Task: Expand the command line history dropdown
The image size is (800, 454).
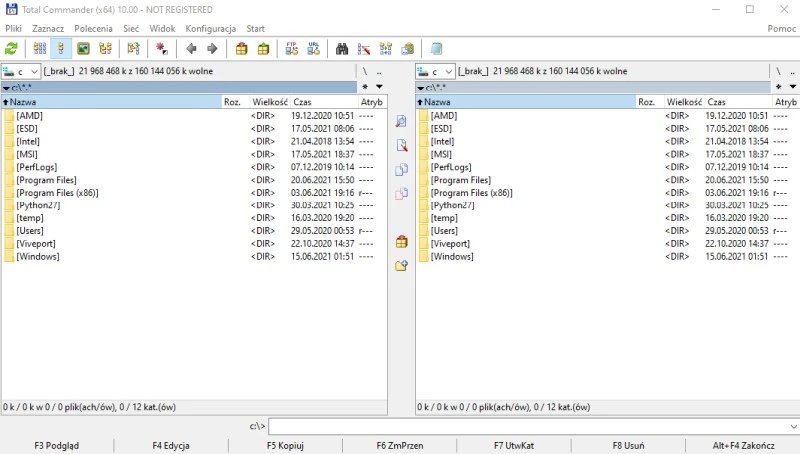Action: pyautogui.click(x=790, y=427)
